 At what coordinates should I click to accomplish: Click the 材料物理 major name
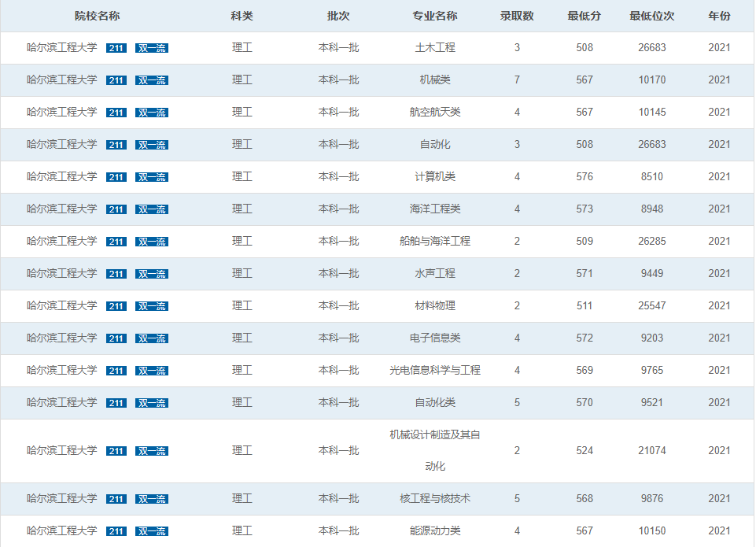point(435,306)
